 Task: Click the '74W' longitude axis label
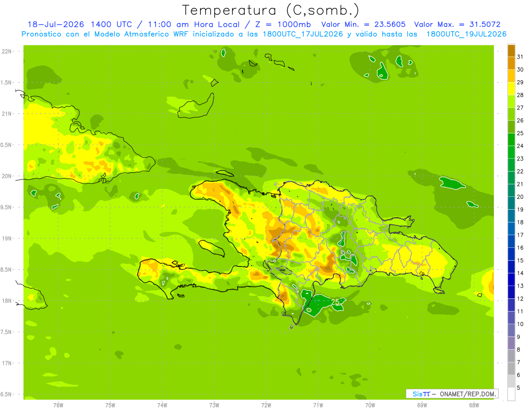coord(162,405)
